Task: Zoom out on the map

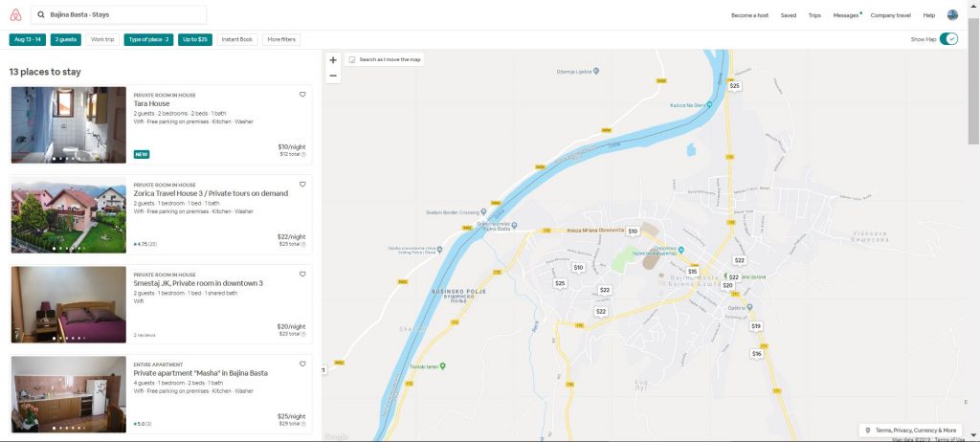Action: pos(333,75)
